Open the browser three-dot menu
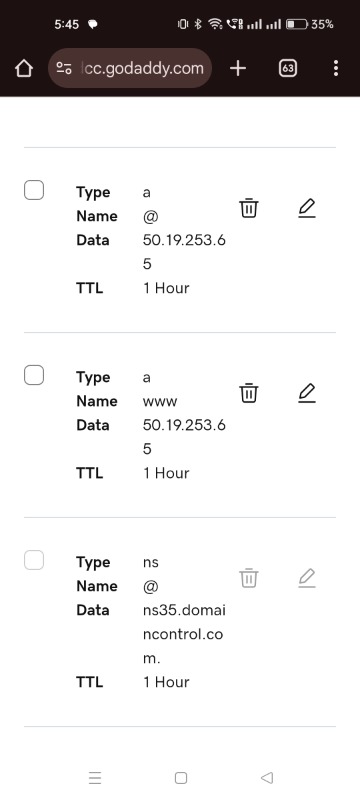Screen dimensions: 360x800 pos(336,68)
